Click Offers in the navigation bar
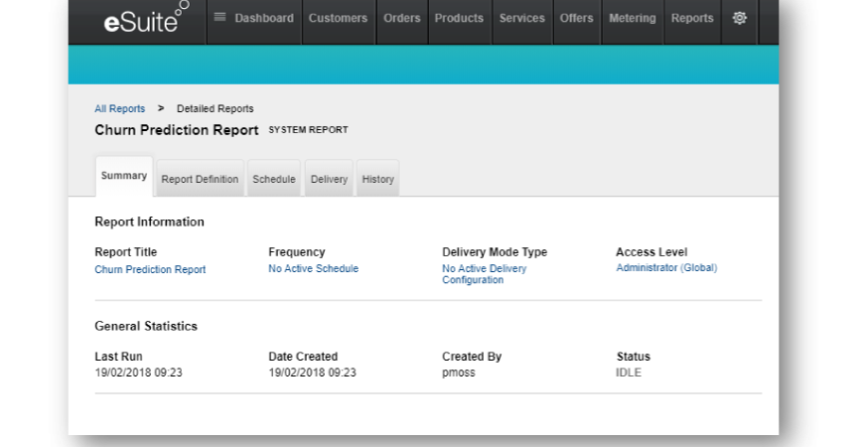868x447 pixels. pos(576,18)
